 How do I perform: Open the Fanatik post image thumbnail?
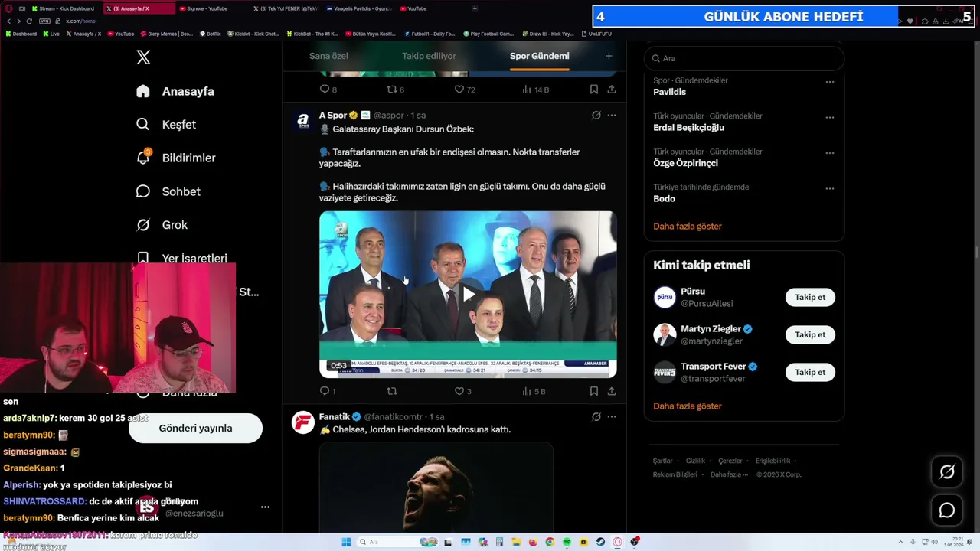pos(436,487)
